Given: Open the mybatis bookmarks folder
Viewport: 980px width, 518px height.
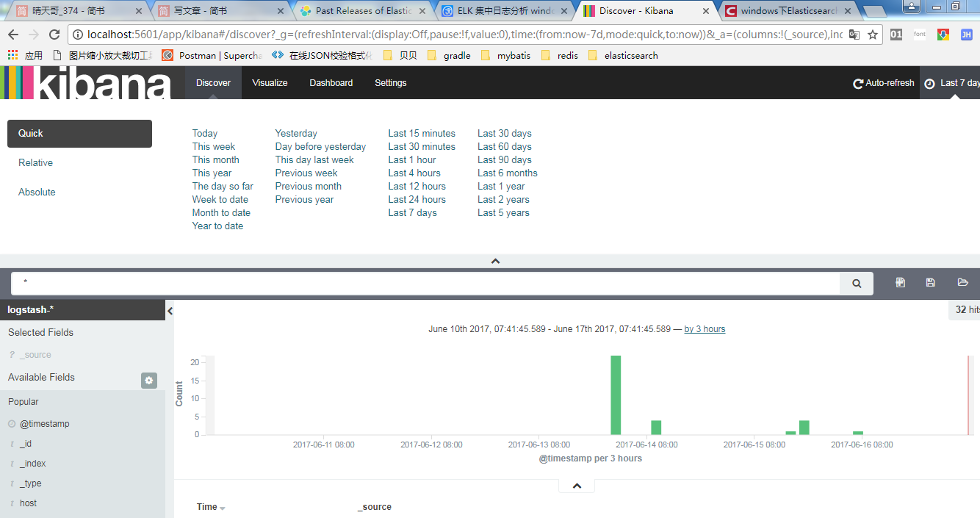Looking at the screenshot, I should click(506, 55).
